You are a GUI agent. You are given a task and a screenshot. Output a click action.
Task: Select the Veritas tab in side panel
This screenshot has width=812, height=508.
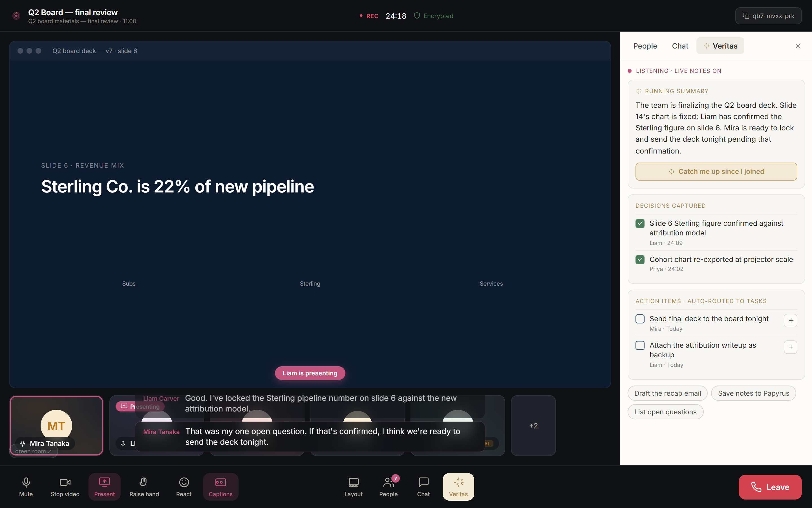(720, 46)
